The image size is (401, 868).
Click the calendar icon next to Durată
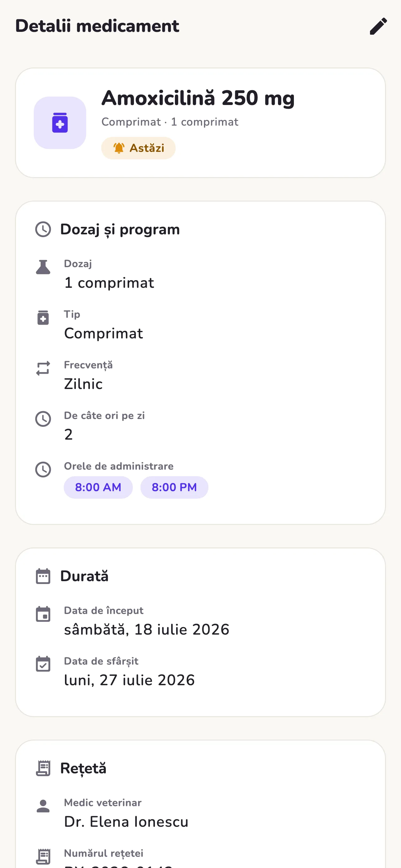(x=43, y=576)
